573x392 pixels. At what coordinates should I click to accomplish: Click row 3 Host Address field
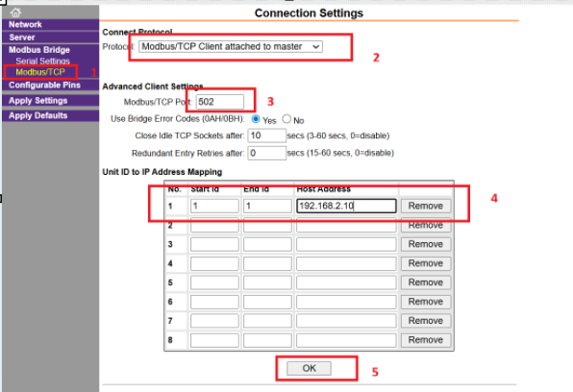346,244
